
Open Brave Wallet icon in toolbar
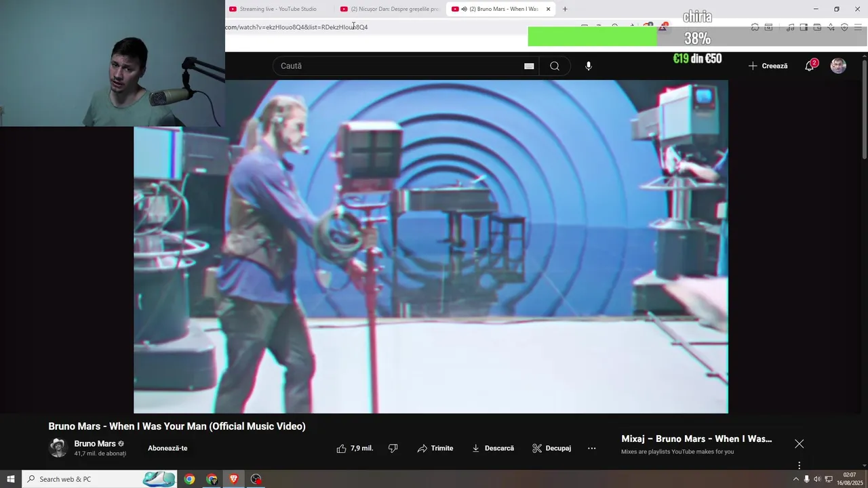(x=817, y=27)
